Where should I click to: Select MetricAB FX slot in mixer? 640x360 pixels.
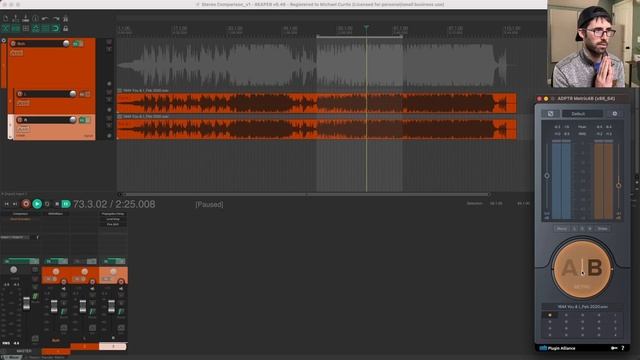click(x=56, y=214)
